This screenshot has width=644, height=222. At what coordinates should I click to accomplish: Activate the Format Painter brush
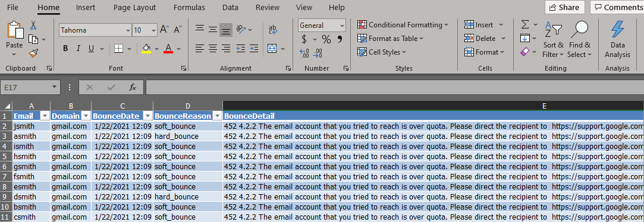33,53
